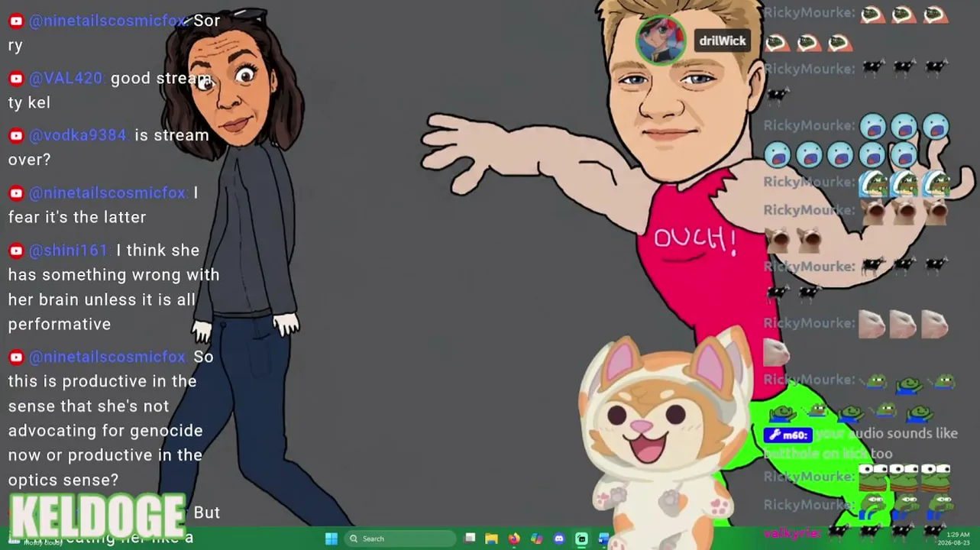Screen dimensions: 980x550
Task: Click the "your audio sounds like" message
Action: [x=861, y=444]
